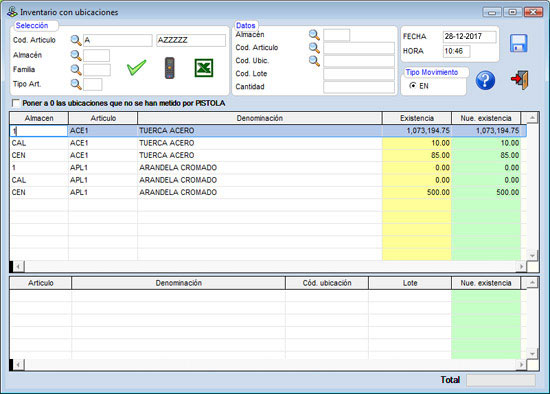Open Almacén lookup in Datos panel
Image resolution: width=550 pixels, height=394 pixels.
(x=314, y=35)
